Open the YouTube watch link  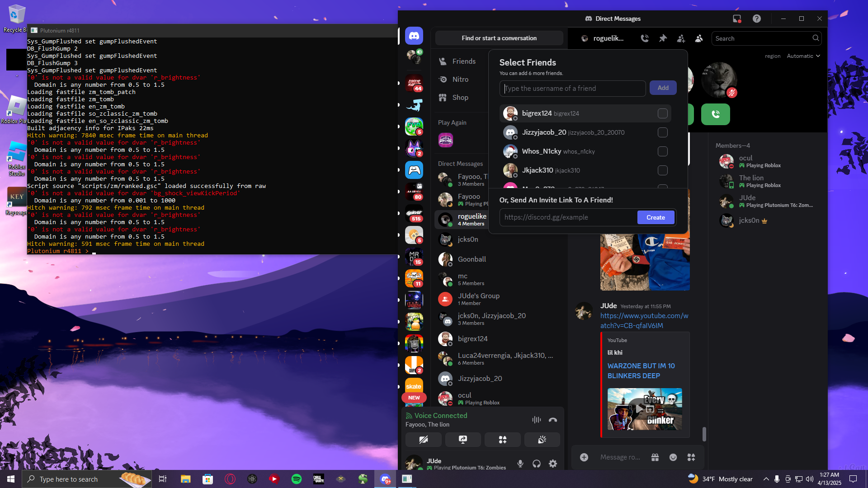click(644, 321)
